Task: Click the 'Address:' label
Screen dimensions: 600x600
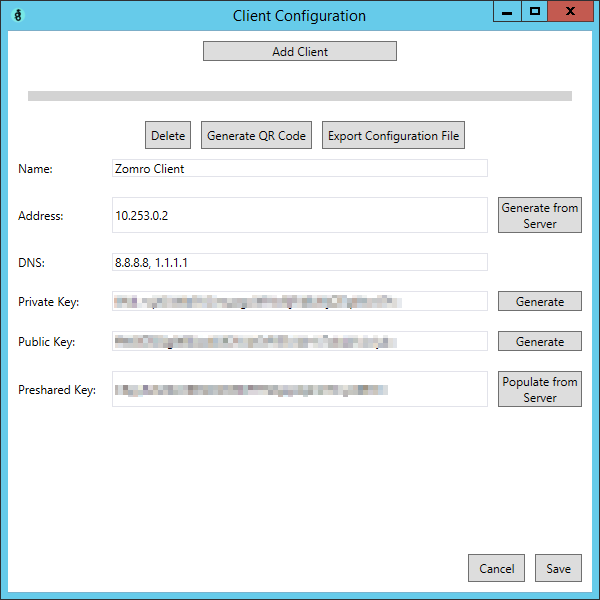Action: coord(41,216)
